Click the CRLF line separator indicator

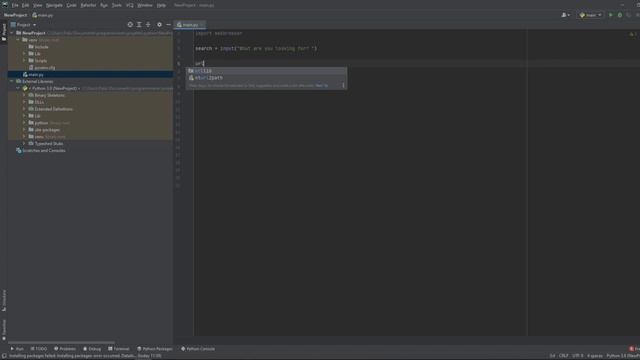pos(563,356)
